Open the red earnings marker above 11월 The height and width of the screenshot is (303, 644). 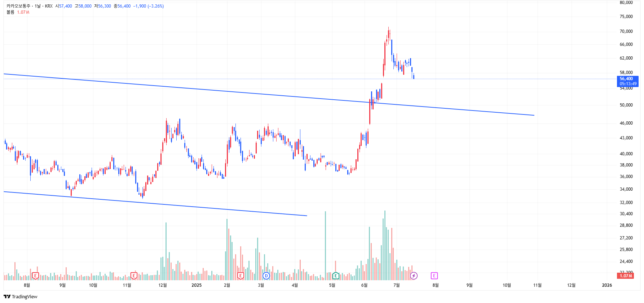coord(134,276)
